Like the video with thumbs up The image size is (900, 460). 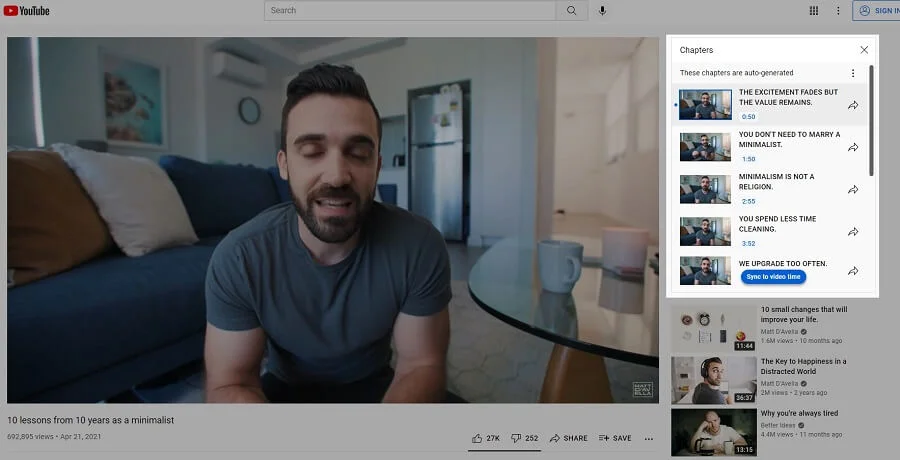pos(485,438)
